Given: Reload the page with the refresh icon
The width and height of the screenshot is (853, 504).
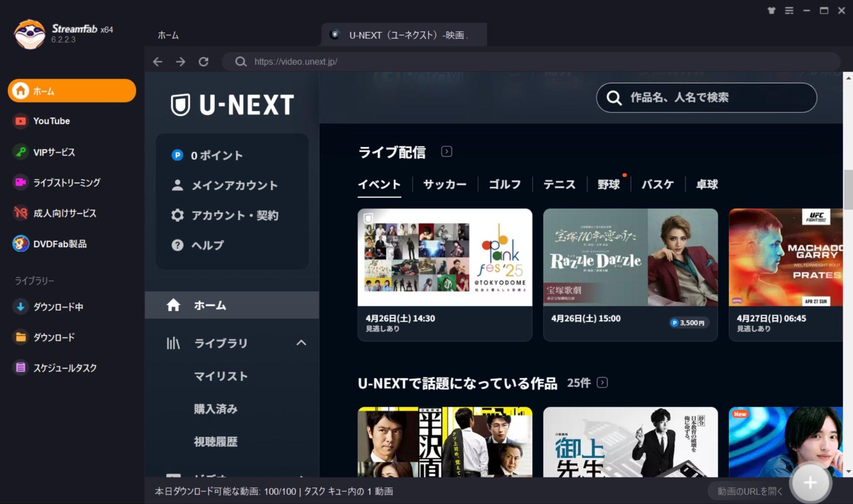Looking at the screenshot, I should click(x=203, y=62).
